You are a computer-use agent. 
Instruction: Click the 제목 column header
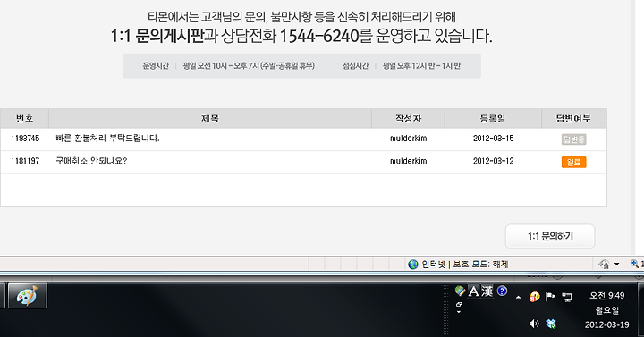[x=210, y=119]
